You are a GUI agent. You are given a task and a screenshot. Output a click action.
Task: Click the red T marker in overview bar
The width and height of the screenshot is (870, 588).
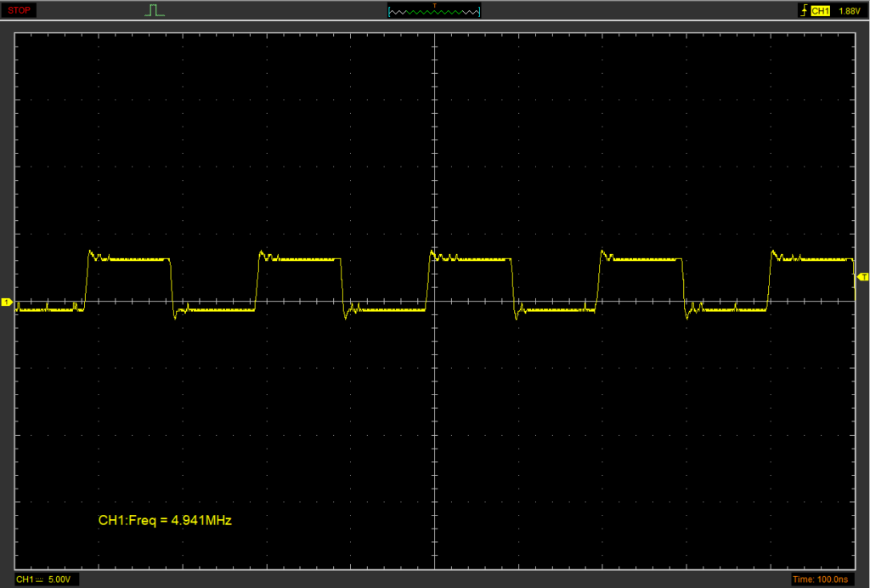[x=434, y=6]
